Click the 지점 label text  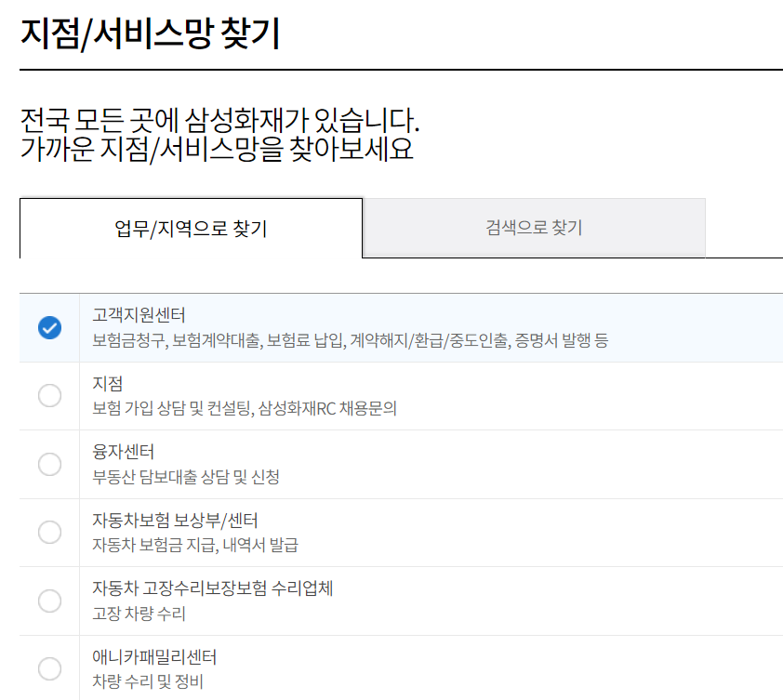[x=107, y=383]
